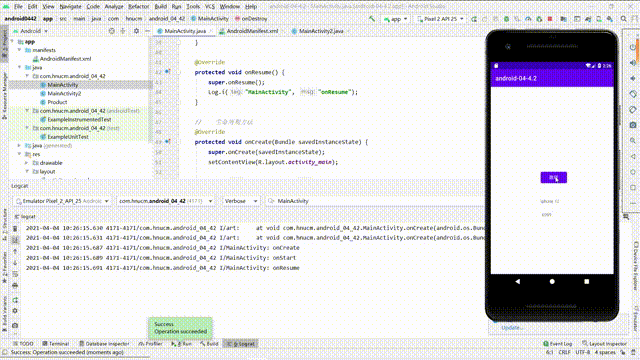Click the emulator sidebar back triangle
Screen dimensions: 640x360
coord(633,156)
